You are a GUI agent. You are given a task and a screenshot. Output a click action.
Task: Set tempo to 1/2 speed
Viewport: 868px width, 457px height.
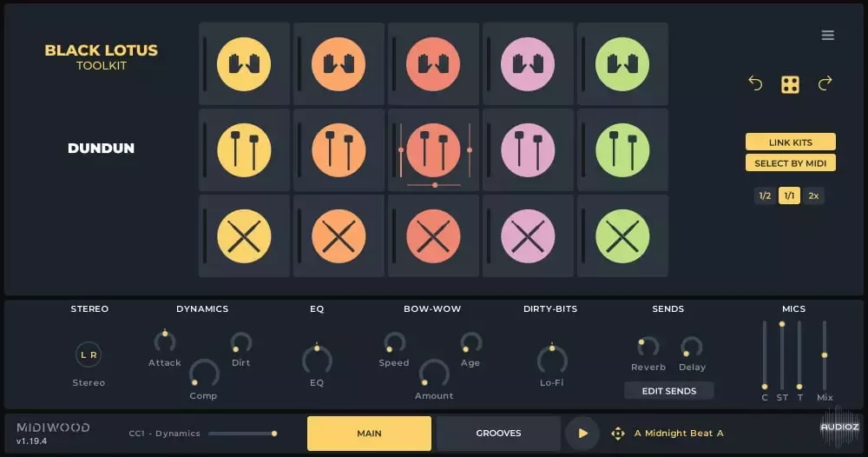point(765,195)
